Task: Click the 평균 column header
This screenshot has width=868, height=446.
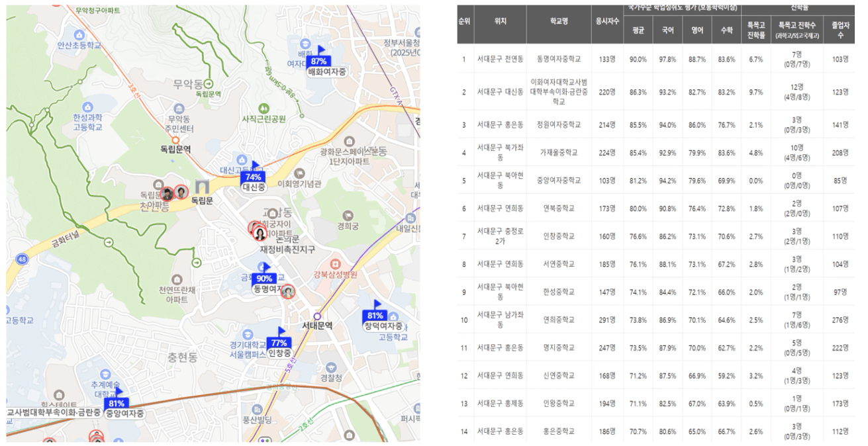Action: pos(638,30)
